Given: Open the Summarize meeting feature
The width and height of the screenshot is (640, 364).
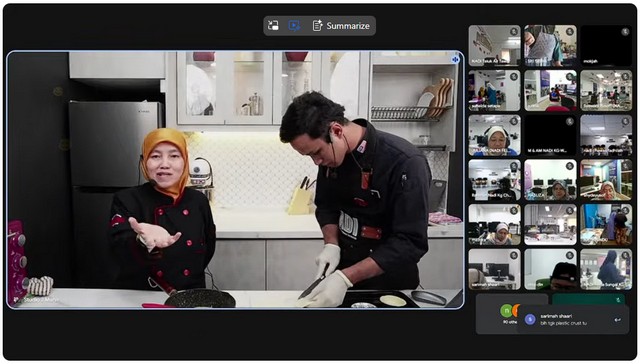Looking at the screenshot, I should (341, 26).
